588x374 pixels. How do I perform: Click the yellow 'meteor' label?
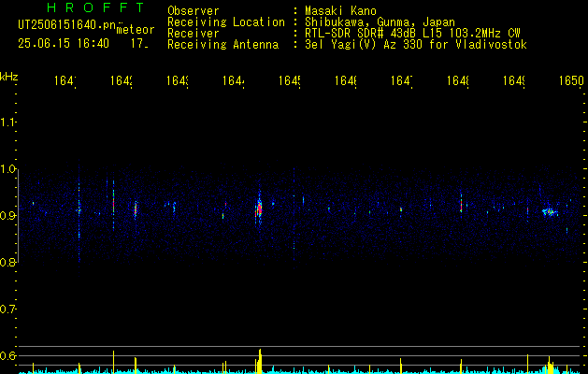click(x=135, y=30)
